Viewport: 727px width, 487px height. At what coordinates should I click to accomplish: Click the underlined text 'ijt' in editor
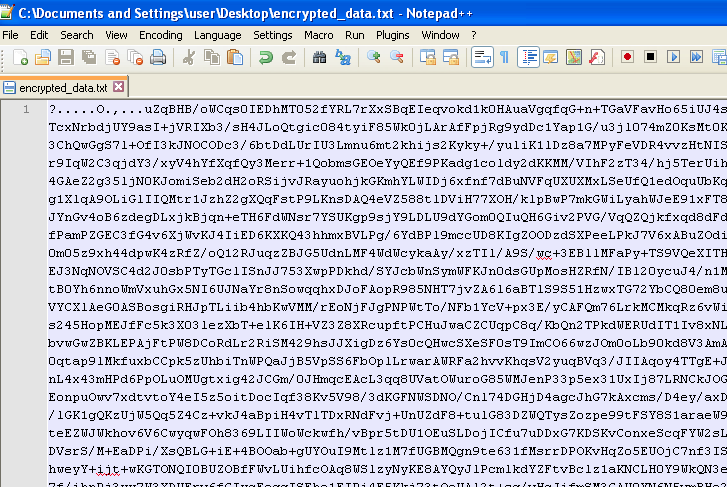click(x=108, y=469)
